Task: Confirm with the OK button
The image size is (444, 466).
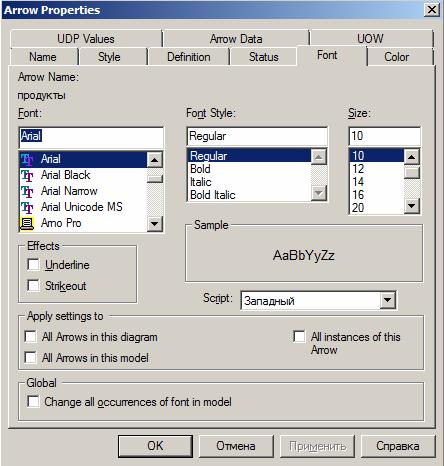Action: [155, 446]
